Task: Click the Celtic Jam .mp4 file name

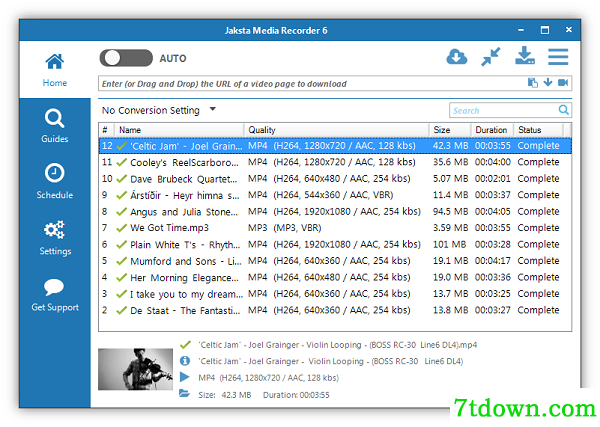Action: tap(338, 345)
